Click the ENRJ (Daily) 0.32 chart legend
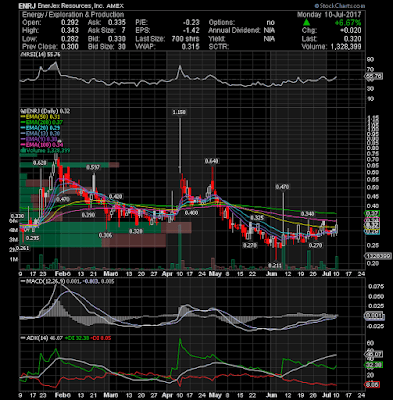The height and width of the screenshot is (400, 393). click(x=46, y=111)
